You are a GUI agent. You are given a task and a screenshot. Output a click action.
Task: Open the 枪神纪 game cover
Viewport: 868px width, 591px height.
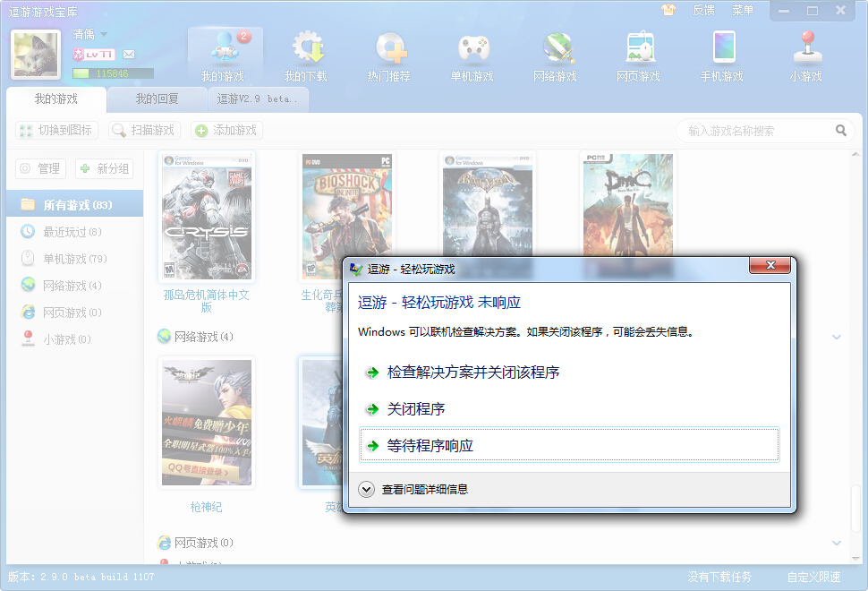click(207, 423)
